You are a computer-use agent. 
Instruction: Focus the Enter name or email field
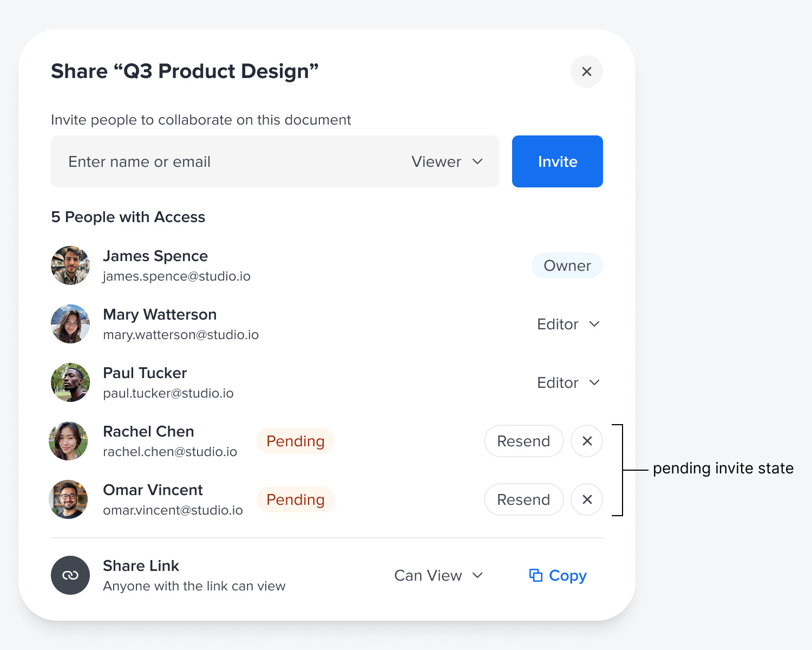click(227, 161)
